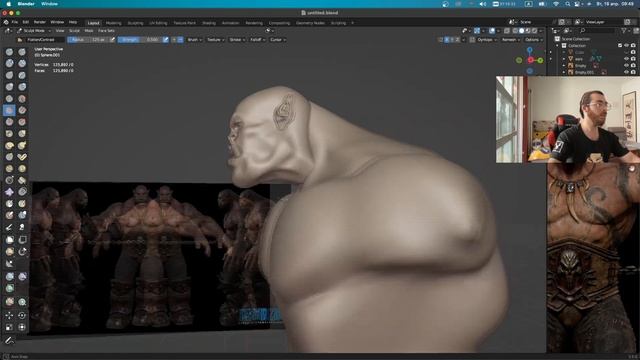Select the Scrape brush
Screen dimensions: 640x360
pos(9,122)
